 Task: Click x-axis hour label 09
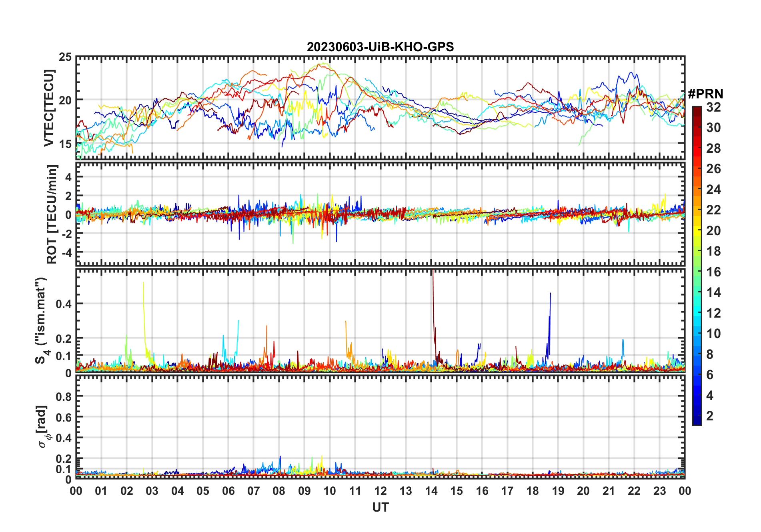pos(304,491)
